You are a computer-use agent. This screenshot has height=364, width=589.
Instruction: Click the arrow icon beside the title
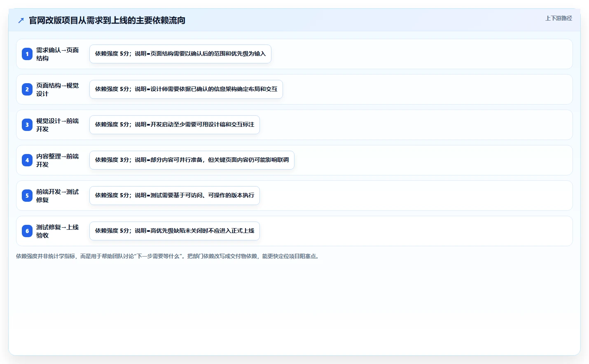21,20
